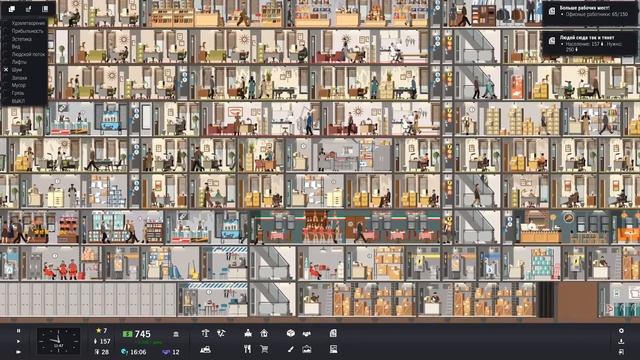
Task: Pause the game using the pause control
Action: [x=18, y=331]
